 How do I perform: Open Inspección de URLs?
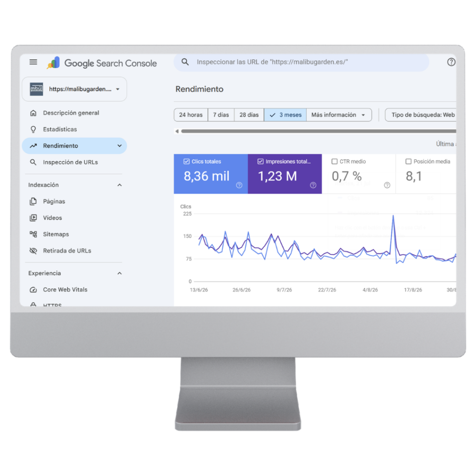pyautogui.click(x=70, y=162)
